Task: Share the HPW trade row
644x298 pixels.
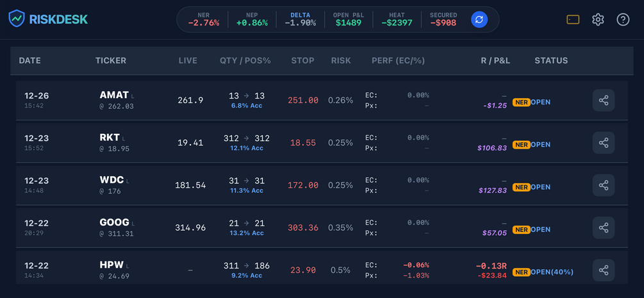Action: pyautogui.click(x=604, y=270)
